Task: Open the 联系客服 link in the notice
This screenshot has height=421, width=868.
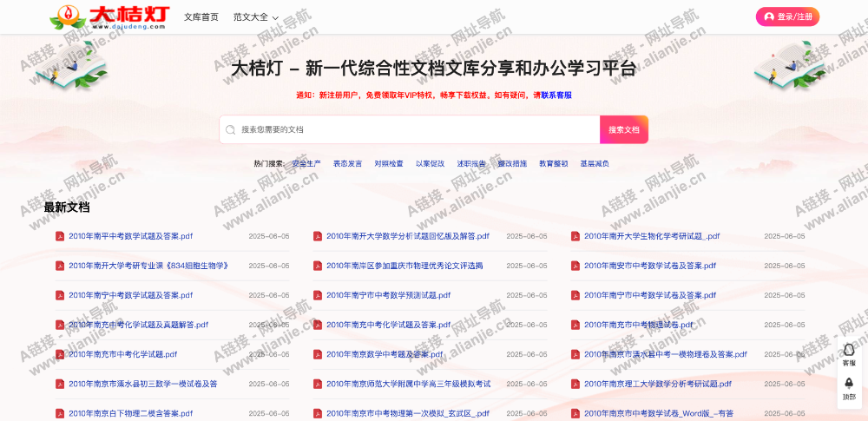Action: coord(556,95)
